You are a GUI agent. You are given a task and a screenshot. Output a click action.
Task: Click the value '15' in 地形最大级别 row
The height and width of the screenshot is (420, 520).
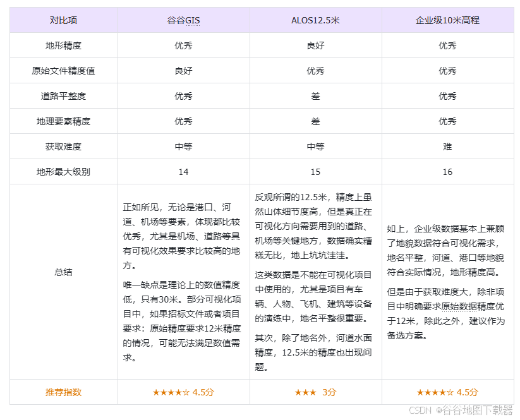point(315,172)
